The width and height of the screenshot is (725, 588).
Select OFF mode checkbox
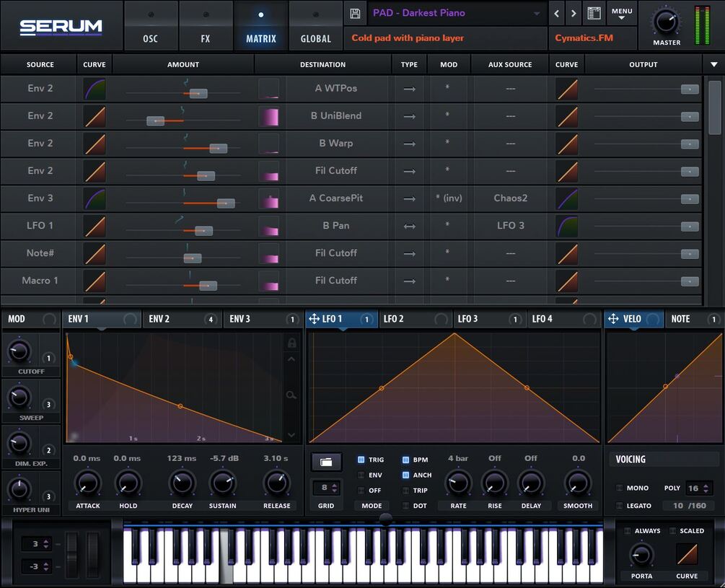[361, 490]
